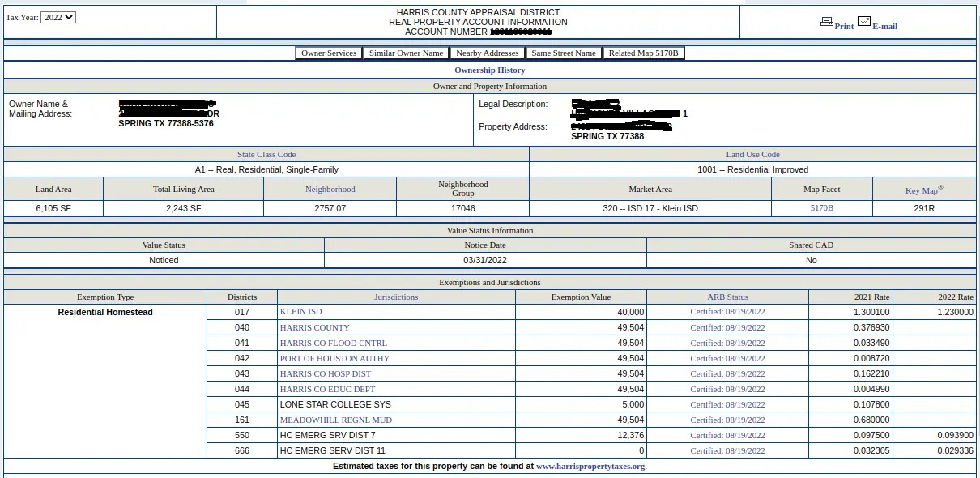Viewport: 980px width, 478px height.
Task: Visit www.harrispropertytaxes.org link
Action: pos(590,467)
